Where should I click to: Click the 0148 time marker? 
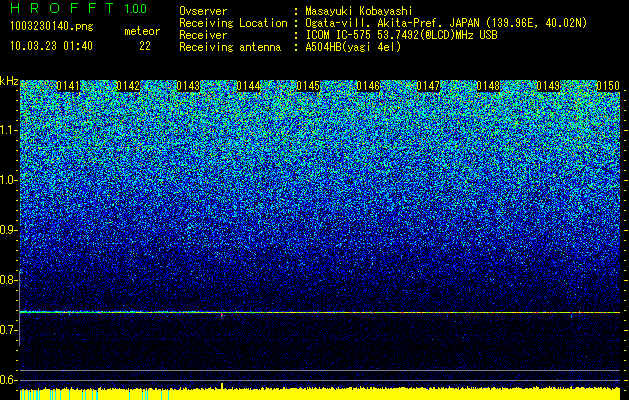click(x=489, y=86)
